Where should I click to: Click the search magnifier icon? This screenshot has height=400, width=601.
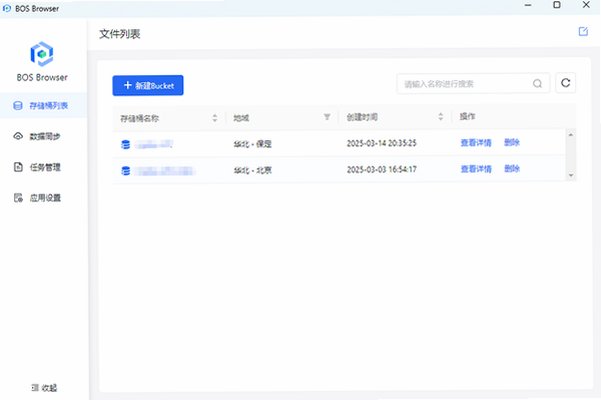click(x=537, y=84)
